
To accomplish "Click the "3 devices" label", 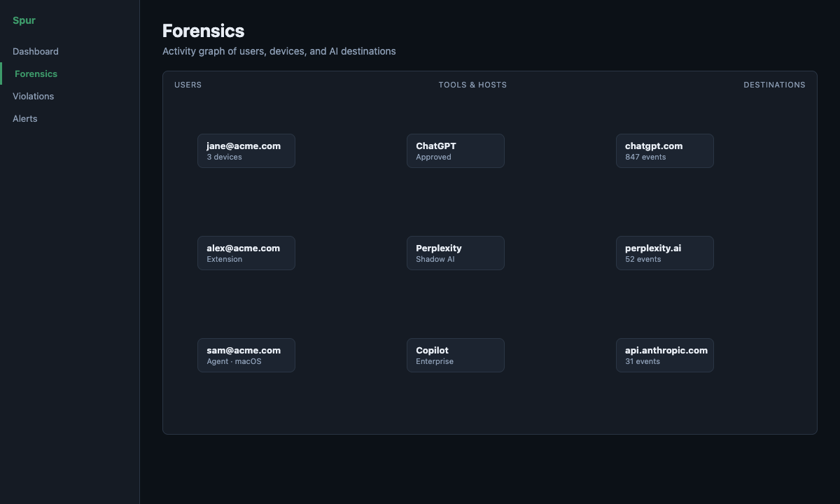I will click(224, 157).
